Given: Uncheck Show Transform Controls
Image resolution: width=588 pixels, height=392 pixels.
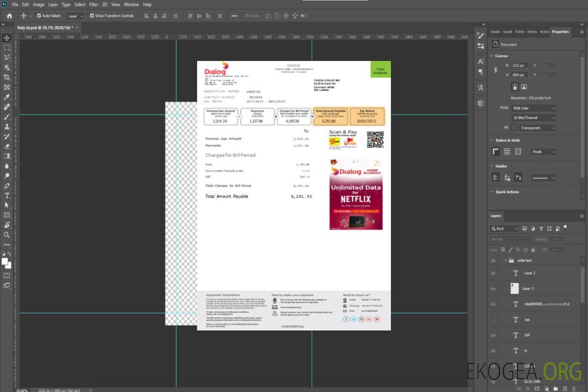Looking at the screenshot, I should click(x=92, y=16).
